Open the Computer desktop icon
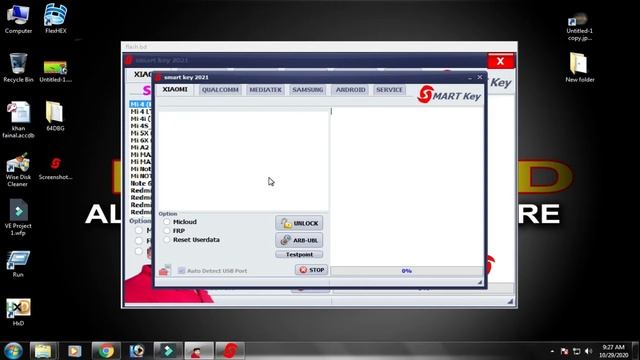This screenshot has height=360, width=640. 18,19
